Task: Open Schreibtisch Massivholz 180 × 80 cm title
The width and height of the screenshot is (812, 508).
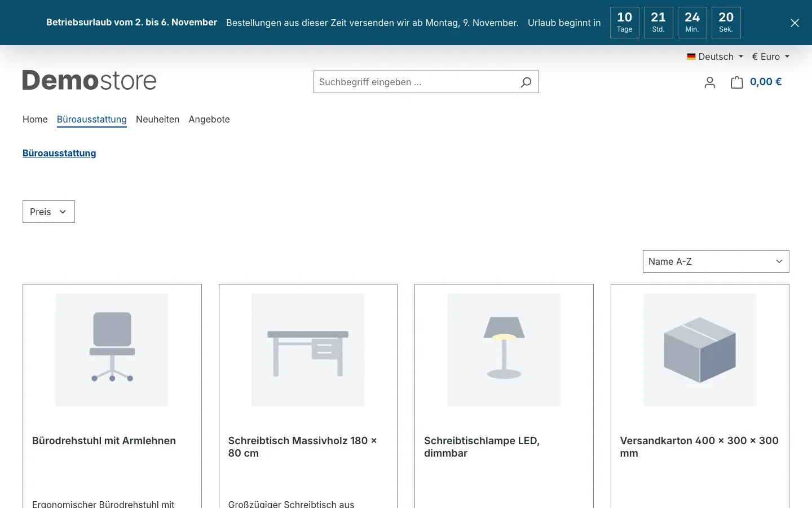Action: (302, 447)
